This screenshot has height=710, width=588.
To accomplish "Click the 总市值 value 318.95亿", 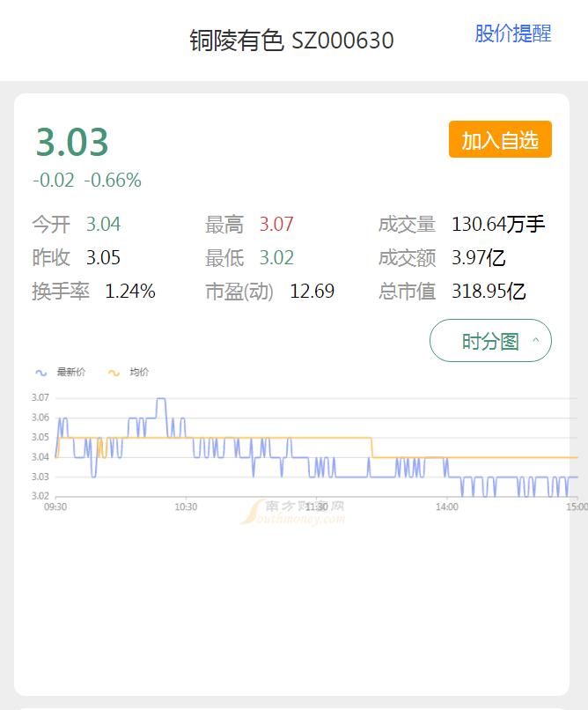I will tap(489, 292).
